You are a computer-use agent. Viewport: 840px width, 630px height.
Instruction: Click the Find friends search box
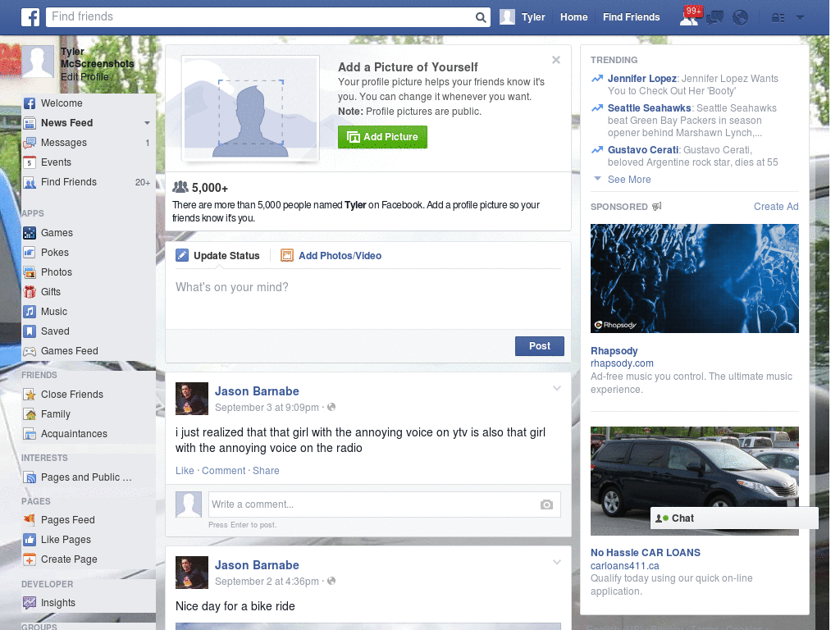[260, 17]
